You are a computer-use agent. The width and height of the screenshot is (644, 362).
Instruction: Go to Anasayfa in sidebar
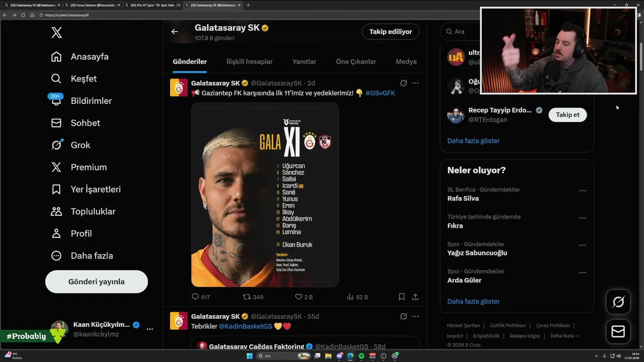(79, 57)
